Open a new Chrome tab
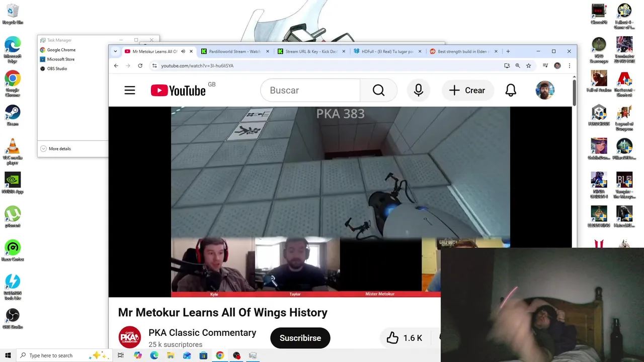644x362 pixels. (508, 51)
